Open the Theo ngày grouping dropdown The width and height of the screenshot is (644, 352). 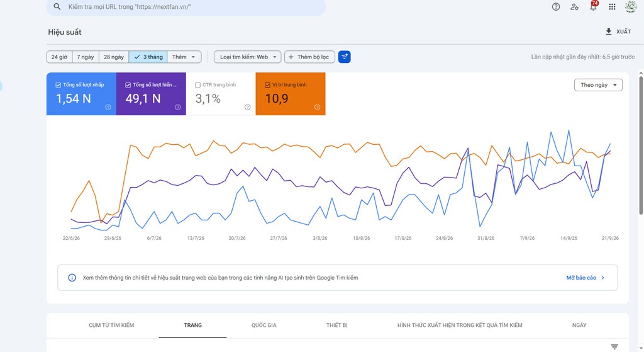(x=598, y=85)
